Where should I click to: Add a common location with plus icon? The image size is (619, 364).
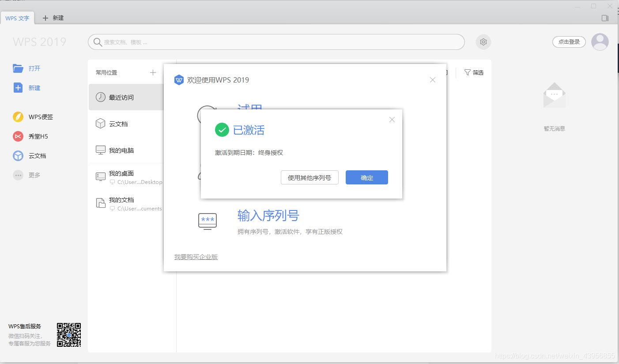pos(153,72)
